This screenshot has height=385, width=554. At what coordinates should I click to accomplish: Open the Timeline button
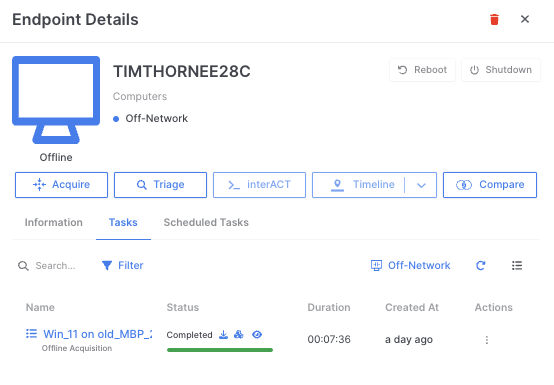tap(359, 185)
